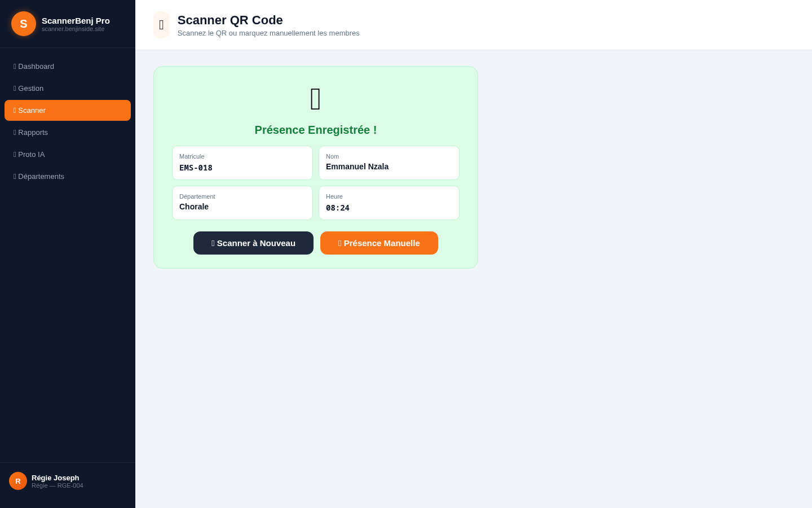
Task: Open the Rapports page
Action: pos(68,133)
